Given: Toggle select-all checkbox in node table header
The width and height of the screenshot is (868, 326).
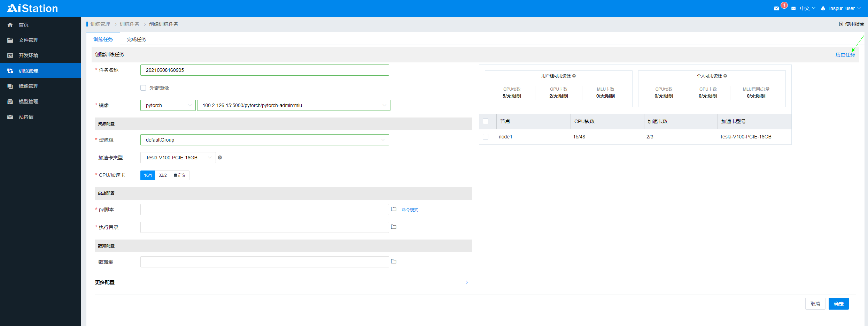Looking at the screenshot, I should tap(486, 121).
